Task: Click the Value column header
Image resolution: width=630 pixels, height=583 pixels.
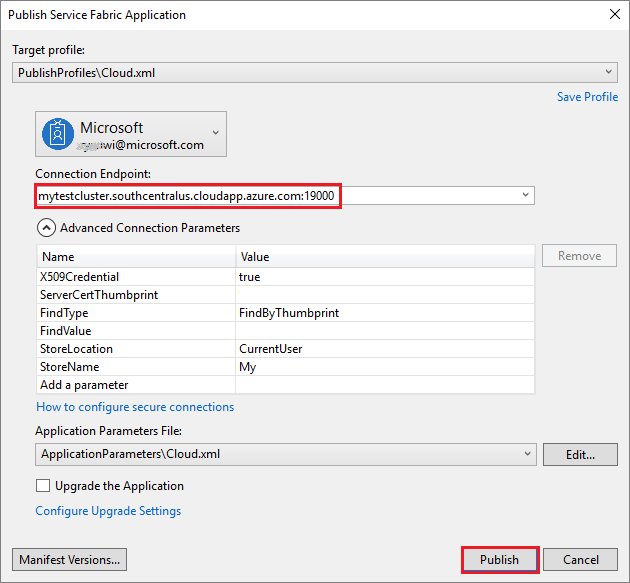Action: 385,257
